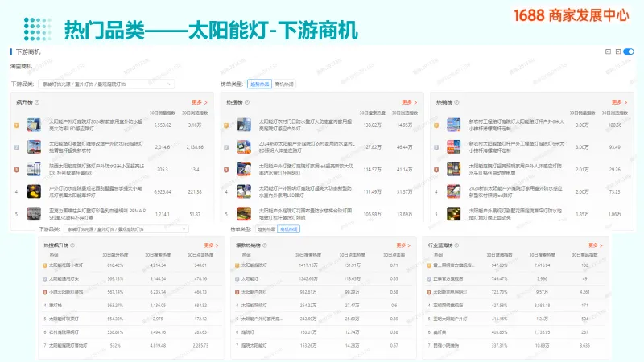Click rank 1 medal icon in 热搜榜
This screenshot has height=362, width=644.
click(228, 125)
